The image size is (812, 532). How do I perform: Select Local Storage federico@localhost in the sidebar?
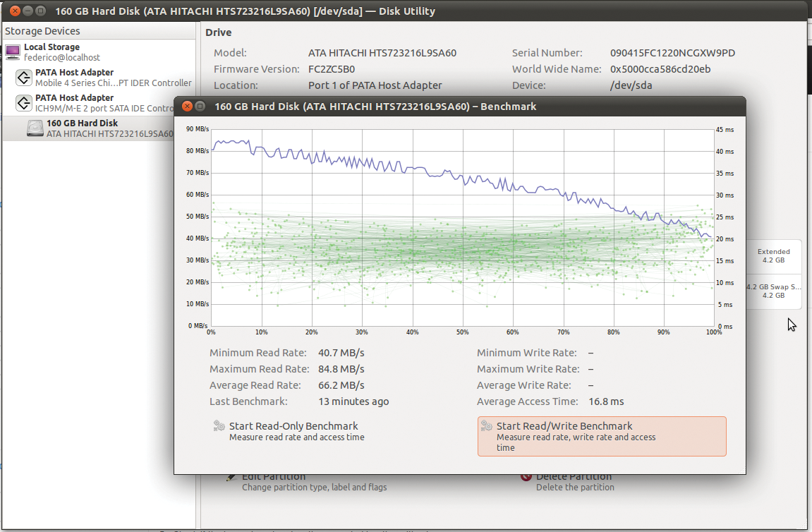pos(63,51)
